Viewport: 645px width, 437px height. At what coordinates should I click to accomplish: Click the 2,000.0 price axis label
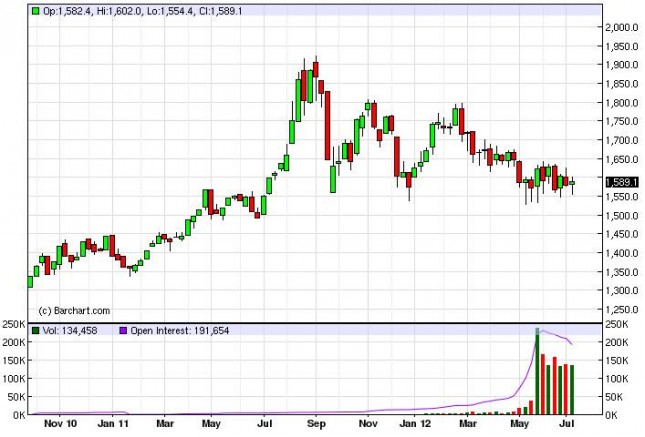click(x=622, y=28)
